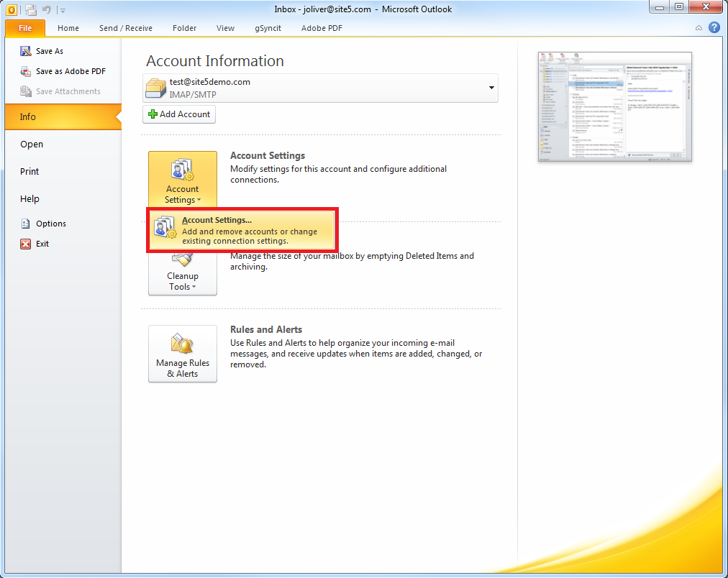
Task: Select the Adobe PDF tab
Action: (x=322, y=28)
